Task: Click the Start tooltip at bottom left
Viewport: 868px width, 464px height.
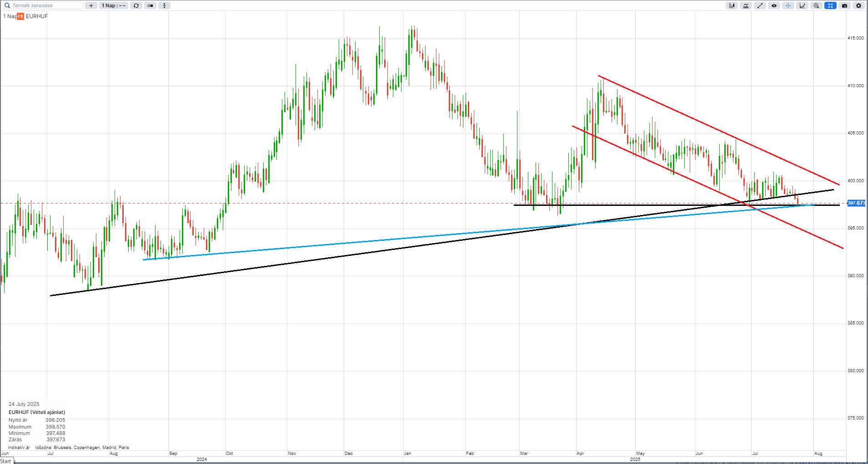Action: point(6,461)
